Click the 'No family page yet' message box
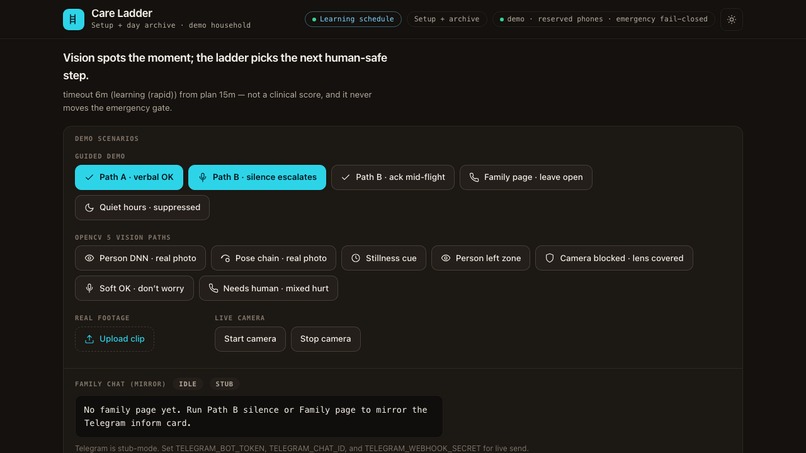The height and width of the screenshot is (453, 806). pos(259,416)
